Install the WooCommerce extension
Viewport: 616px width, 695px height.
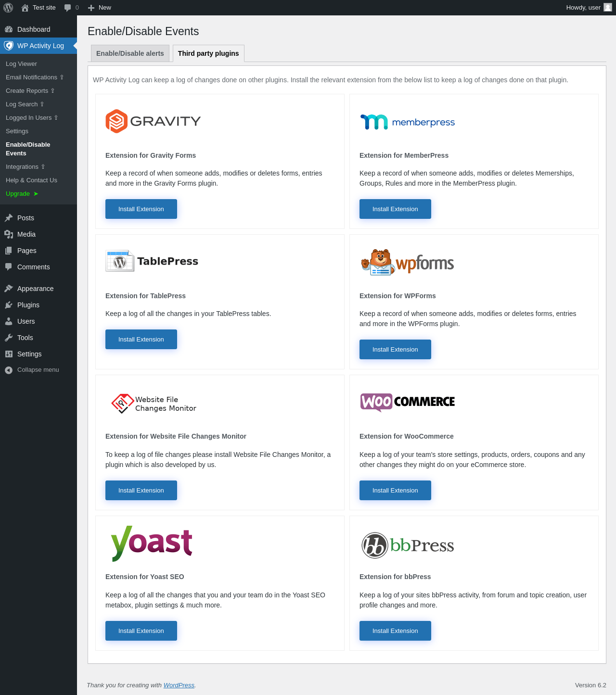pos(395,491)
